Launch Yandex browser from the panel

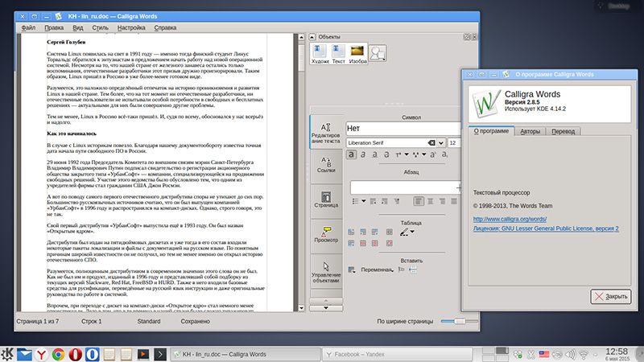41,354
